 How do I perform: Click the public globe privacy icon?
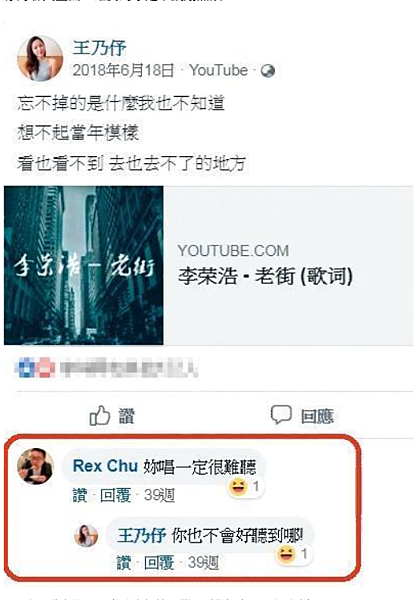click(268, 71)
